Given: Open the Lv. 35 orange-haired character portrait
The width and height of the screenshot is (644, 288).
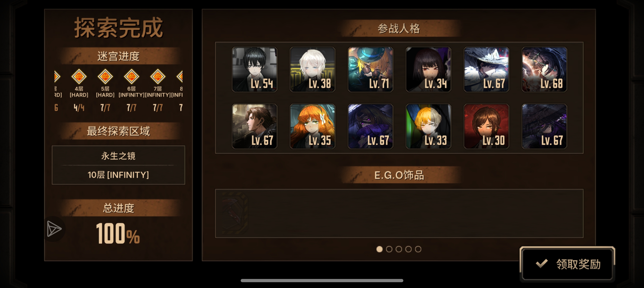Looking at the screenshot, I should click(x=312, y=127).
